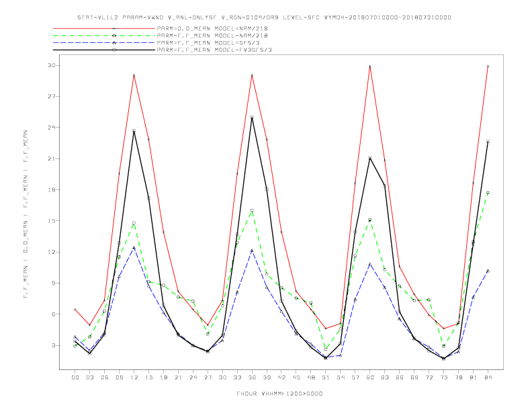Click the red line peak marker at hour 60
Screen dimensions: 532x411
click(370, 66)
